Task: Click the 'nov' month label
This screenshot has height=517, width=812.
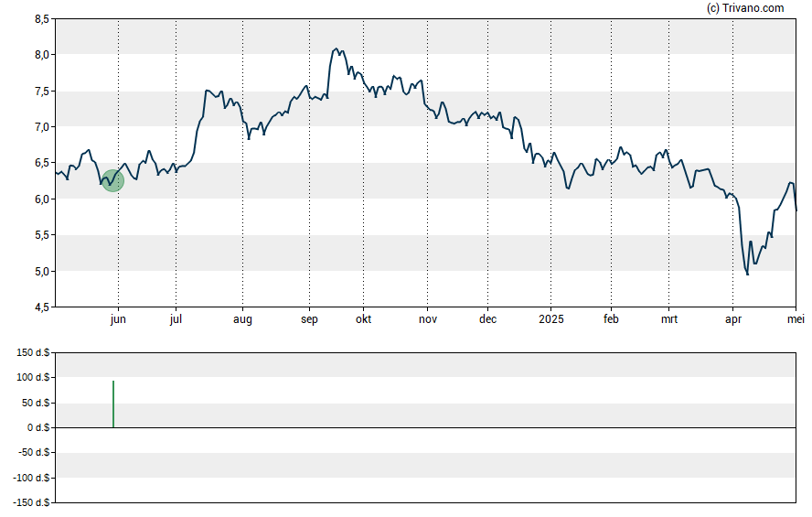Action: (x=428, y=319)
